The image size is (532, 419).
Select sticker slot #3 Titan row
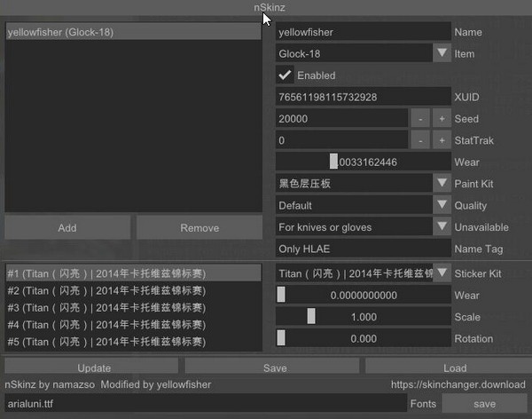(133, 307)
